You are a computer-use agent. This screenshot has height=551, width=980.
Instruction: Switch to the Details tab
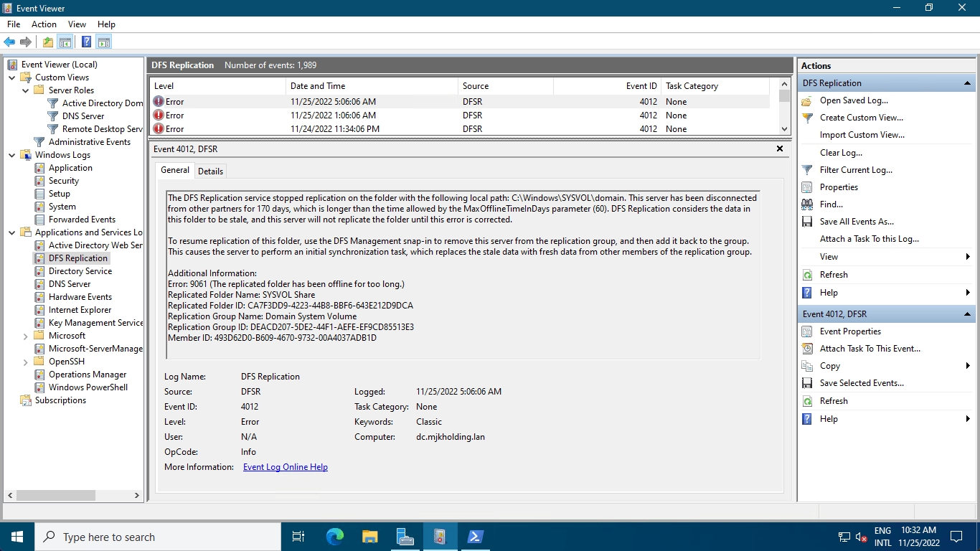pos(210,171)
